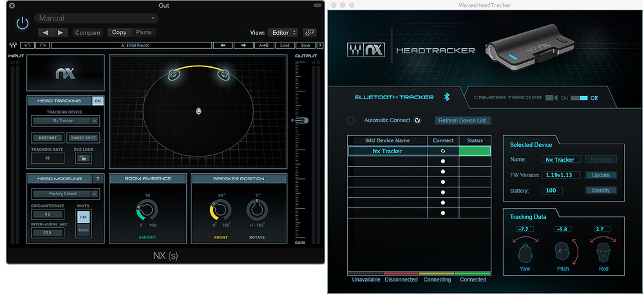Click the Waves logo in plugin toolbar
Viewport: 644px width, 295px height.
point(13,45)
